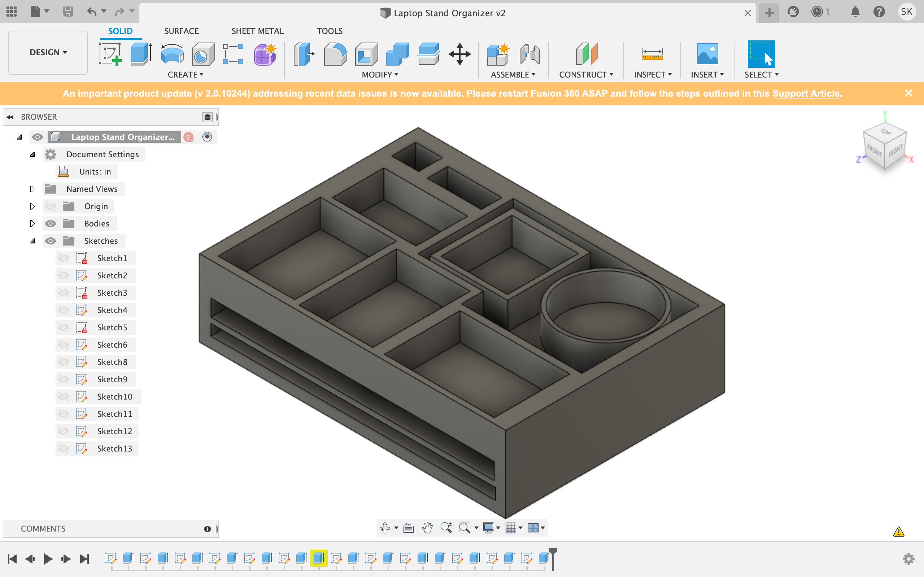Image resolution: width=924 pixels, height=577 pixels.
Task: Switch to the SHEET METAL tab
Action: pyautogui.click(x=257, y=31)
